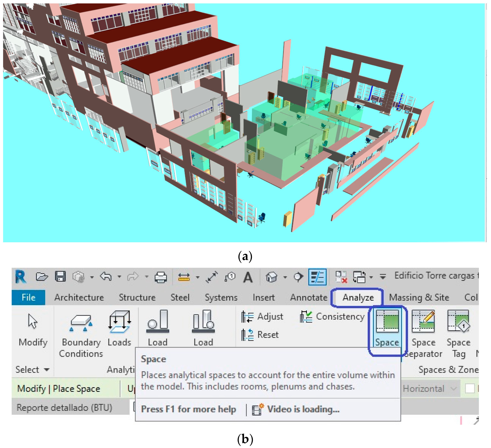Click the Text 'A' tool icon
This screenshot has width=491, height=448.
tap(248, 277)
